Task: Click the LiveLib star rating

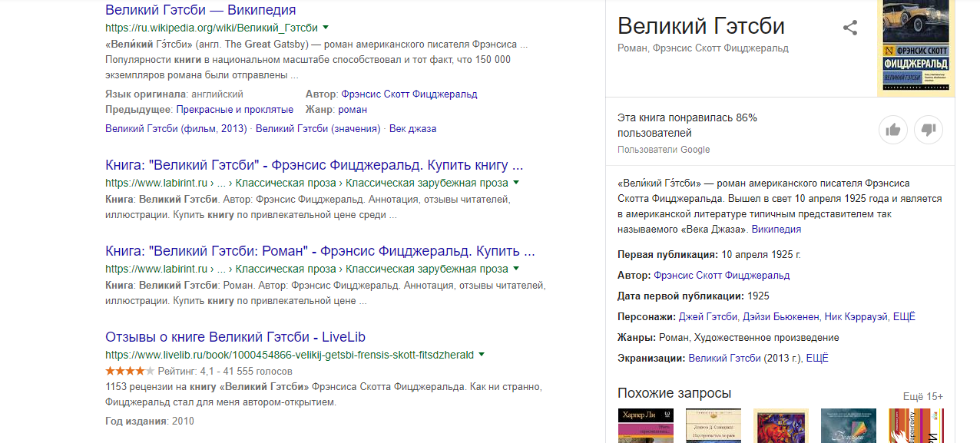Action: click(x=130, y=370)
